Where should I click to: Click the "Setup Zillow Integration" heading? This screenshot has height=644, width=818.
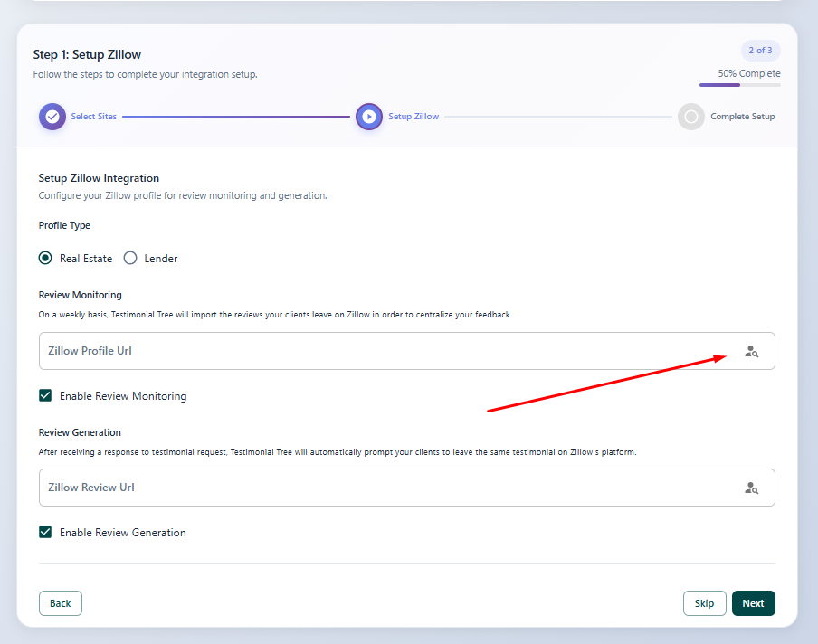coord(99,178)
